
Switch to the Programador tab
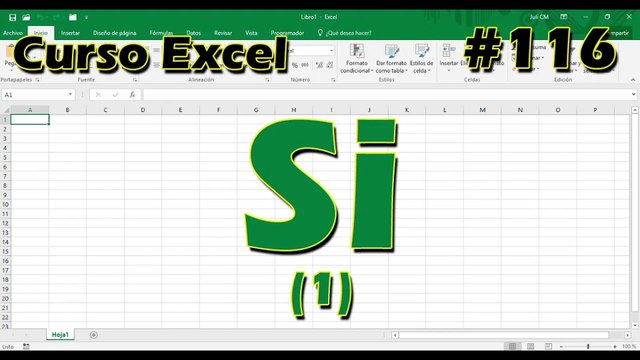(x=287, y=33)
